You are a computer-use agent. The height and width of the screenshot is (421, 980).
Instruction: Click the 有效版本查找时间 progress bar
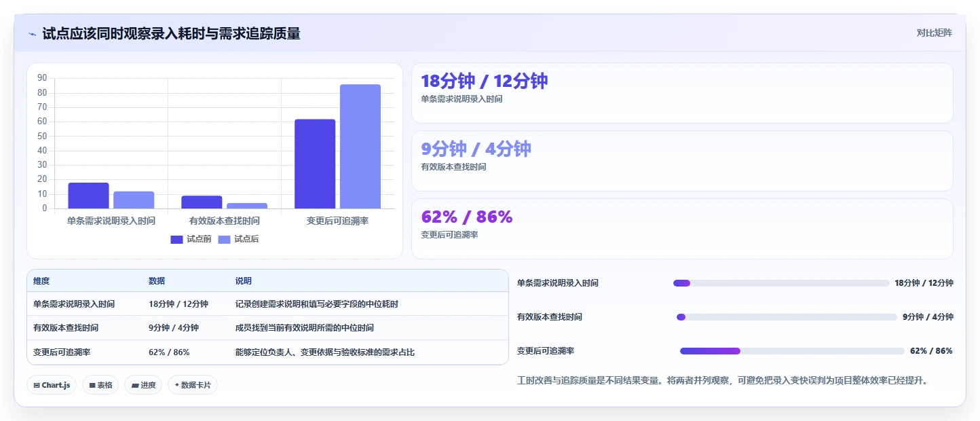787,317
